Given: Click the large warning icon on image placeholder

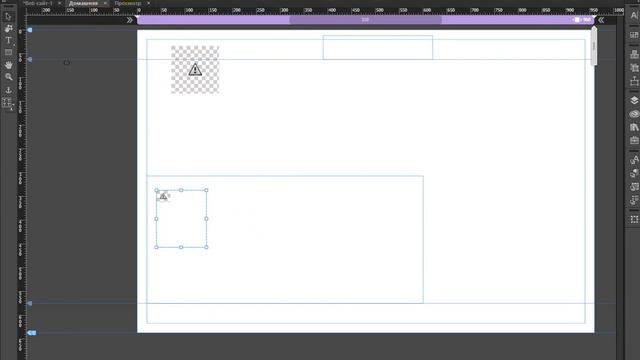Looking at the screenshot, I should tap(195, 70).
